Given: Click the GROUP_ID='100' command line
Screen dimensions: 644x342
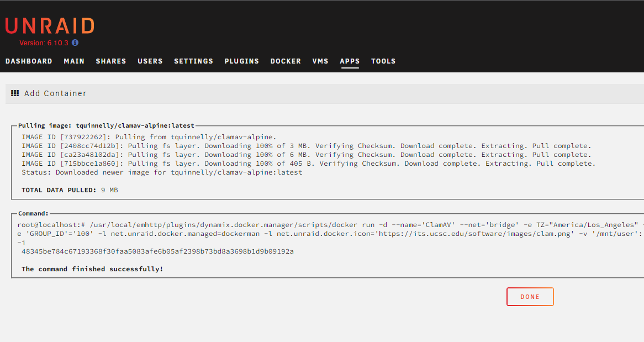Looking at the screenshot, I should (x=331, y=234).
